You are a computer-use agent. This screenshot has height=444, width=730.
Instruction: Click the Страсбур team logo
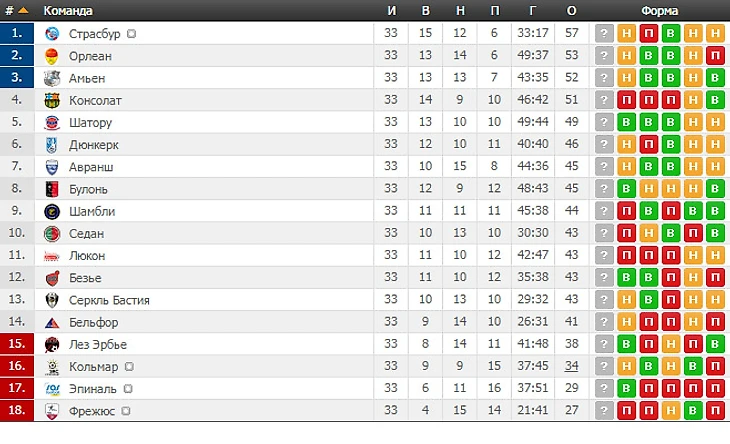point(52,34)
